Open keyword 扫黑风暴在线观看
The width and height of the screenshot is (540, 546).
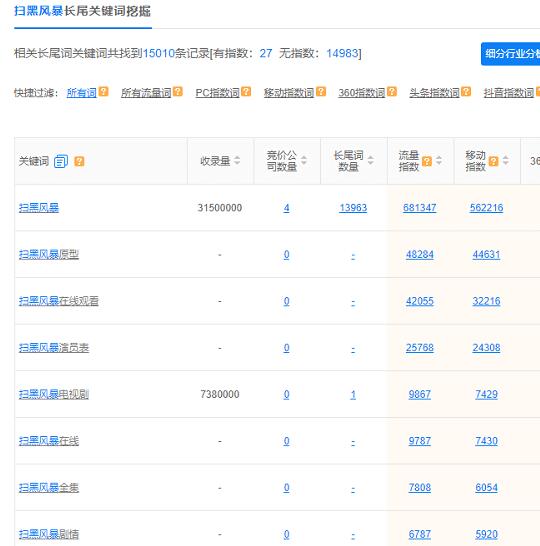pos(58,301)
